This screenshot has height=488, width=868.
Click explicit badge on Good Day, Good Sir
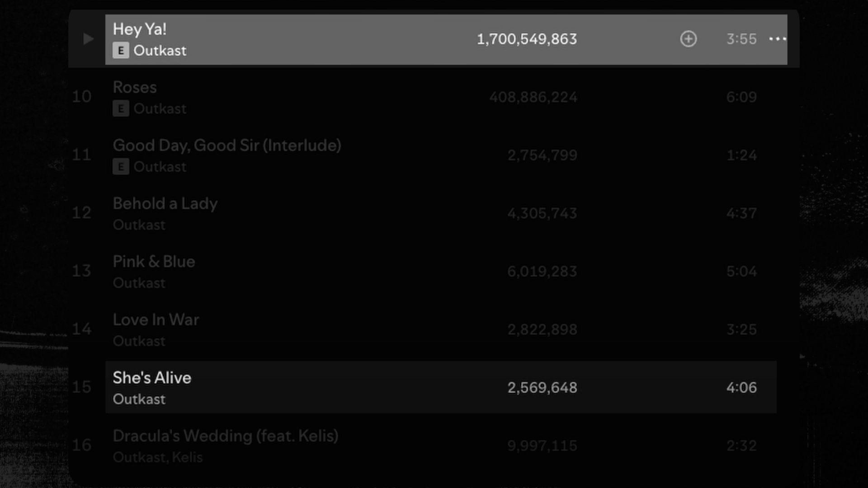coord(121,167)
